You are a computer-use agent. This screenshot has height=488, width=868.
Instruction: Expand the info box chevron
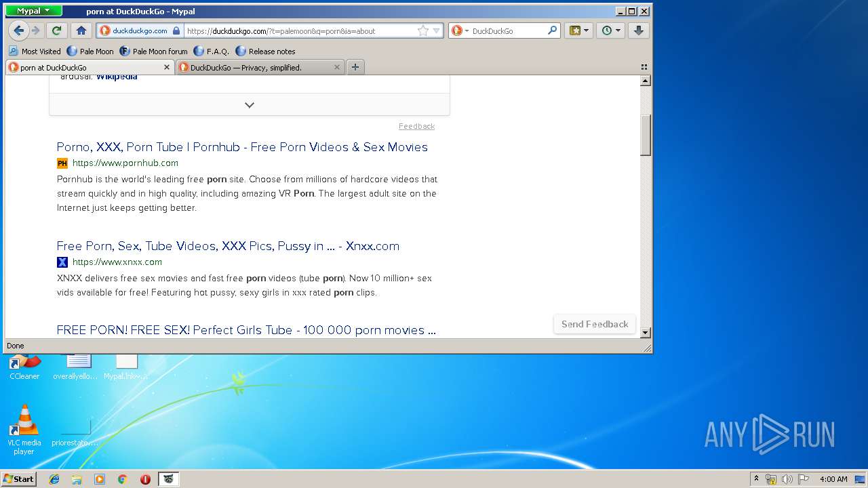[250, 105]
